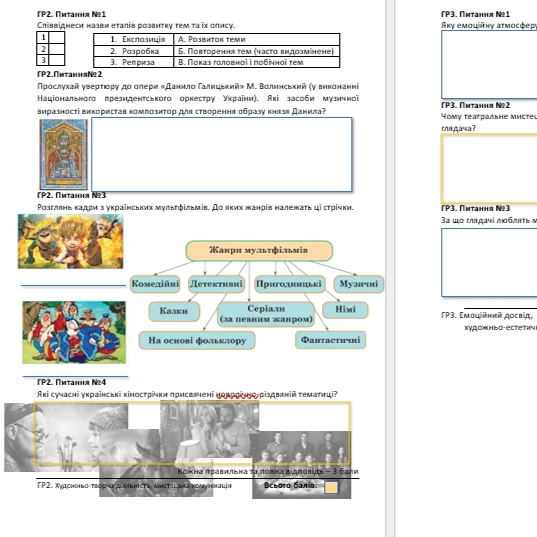This screenshot has height=537, width=537.
Task: Click the yellow answer box under ГР3 Питання №2
Action: 489,168
